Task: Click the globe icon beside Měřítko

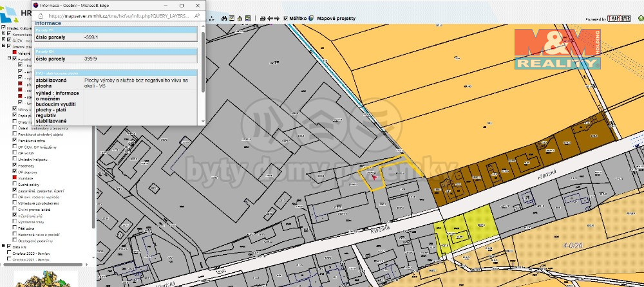Action: pyautogui.click(x=310, y=19)
